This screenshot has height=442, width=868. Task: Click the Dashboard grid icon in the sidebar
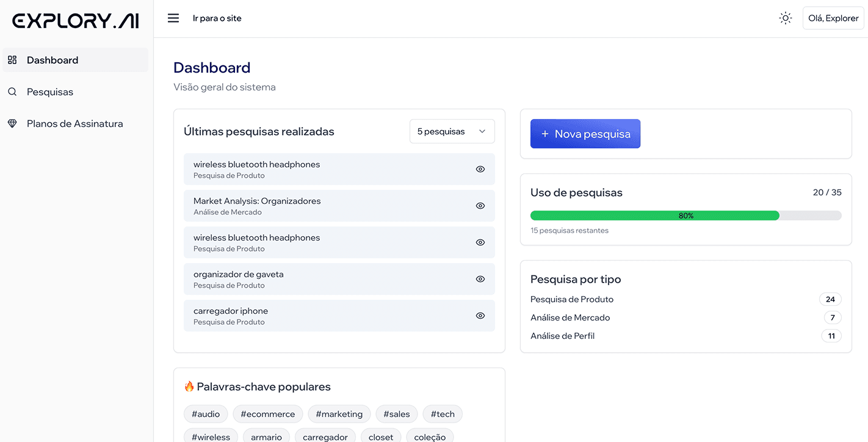(x=12, y=60)
